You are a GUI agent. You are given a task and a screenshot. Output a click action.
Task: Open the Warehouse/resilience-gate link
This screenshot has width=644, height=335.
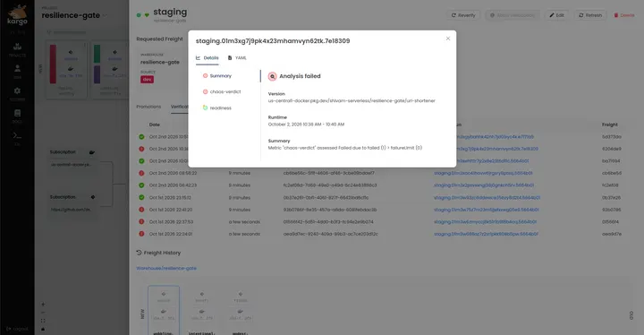coord(166,269)
